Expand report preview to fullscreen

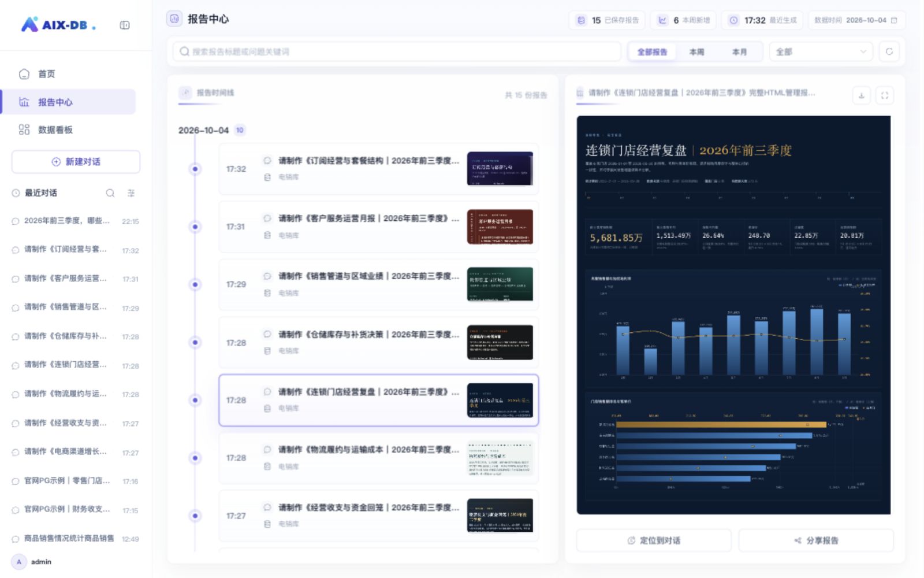(x=885, y=95)
